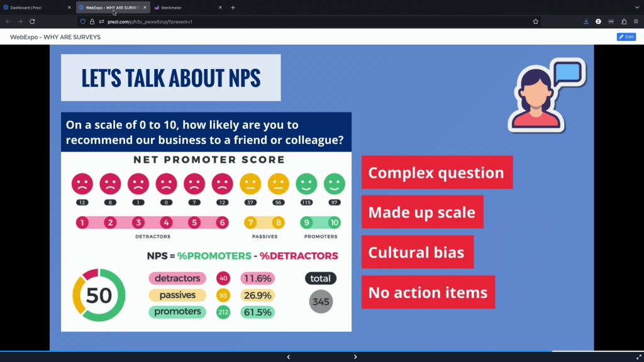Bookmark this page with the star icon
Viewport: 644px width, 362px height.
pyautogui.click(x=535, y=21)
